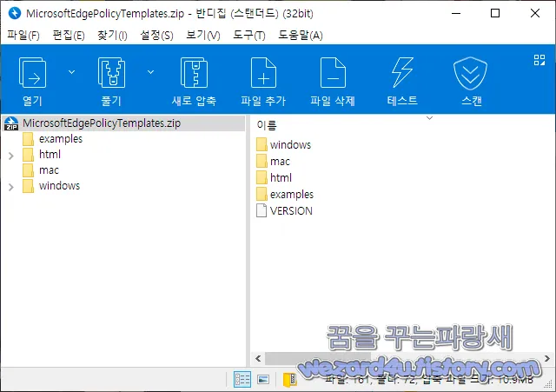Click examples folder icon in left tree

(x=28, y=139)
